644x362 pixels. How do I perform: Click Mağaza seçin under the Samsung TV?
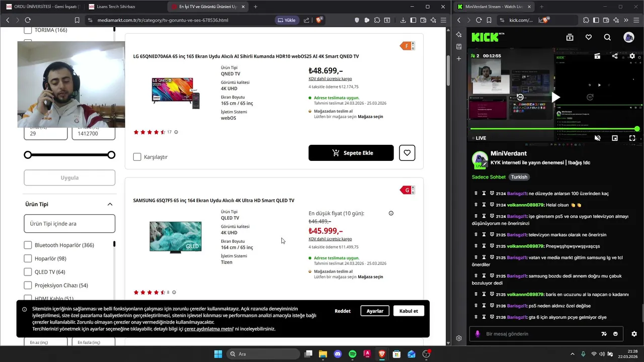click(x=370, y=277)
